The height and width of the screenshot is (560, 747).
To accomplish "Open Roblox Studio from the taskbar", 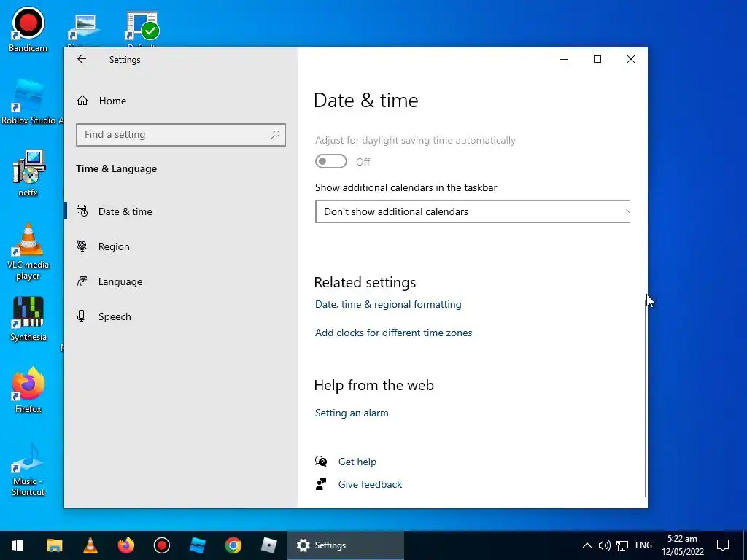I will click(x=197, y=545).
